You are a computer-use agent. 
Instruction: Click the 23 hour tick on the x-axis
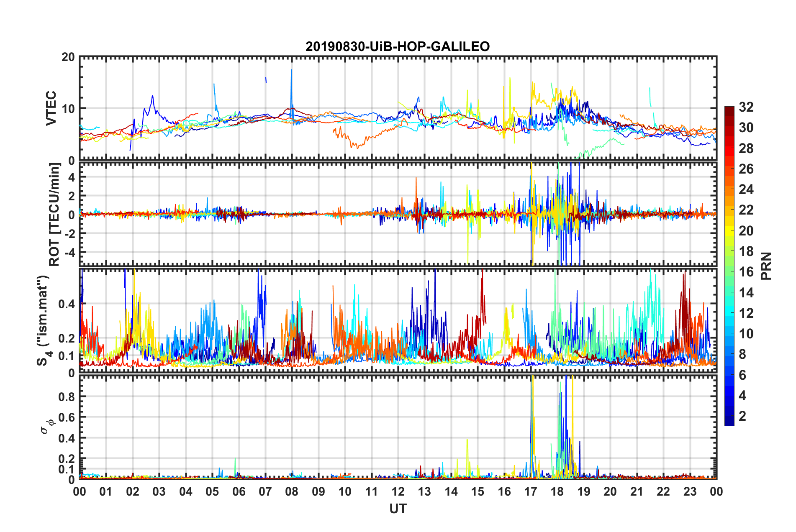pos(690,491)
